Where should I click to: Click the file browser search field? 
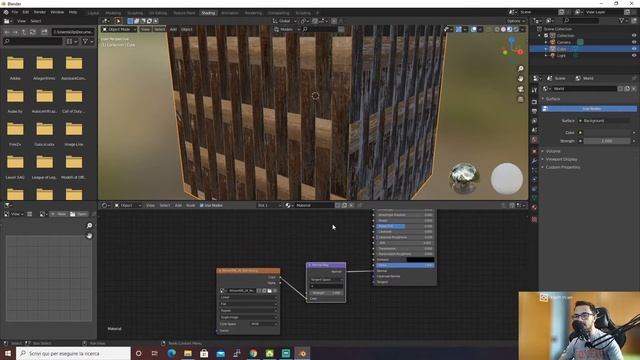click(33, 41)
